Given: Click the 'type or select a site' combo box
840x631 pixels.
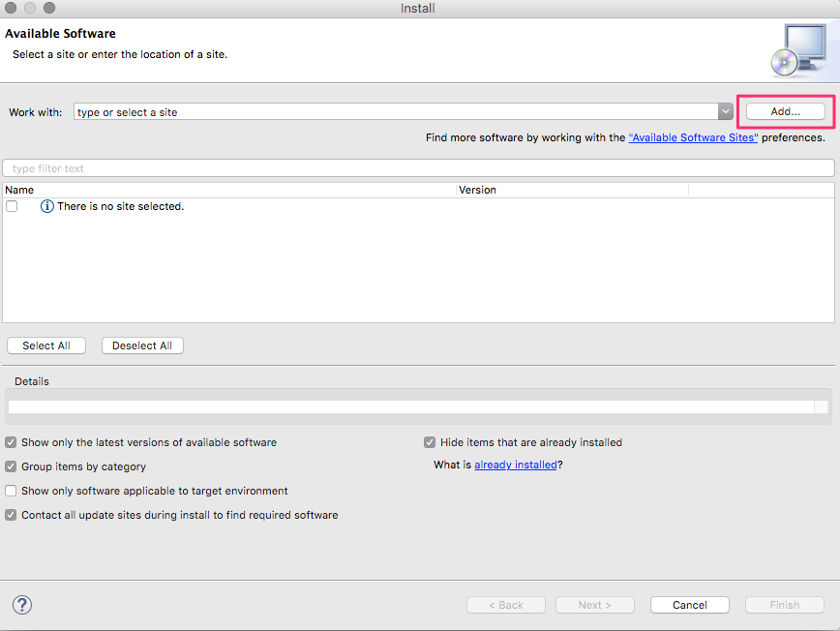Looking at the screenshot, I should coord(387,110).
